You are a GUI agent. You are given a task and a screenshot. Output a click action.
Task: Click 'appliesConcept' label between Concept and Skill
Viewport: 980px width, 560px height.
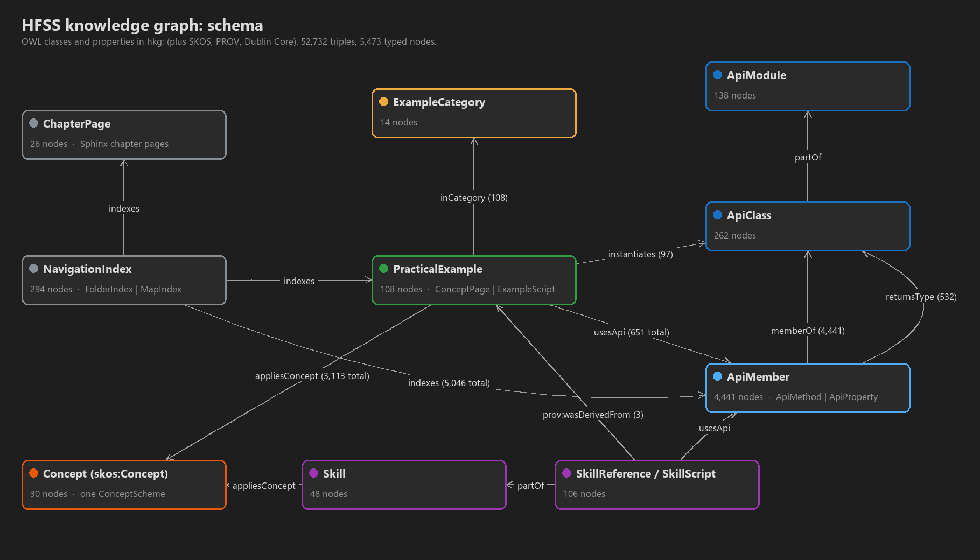click(264, 486)
